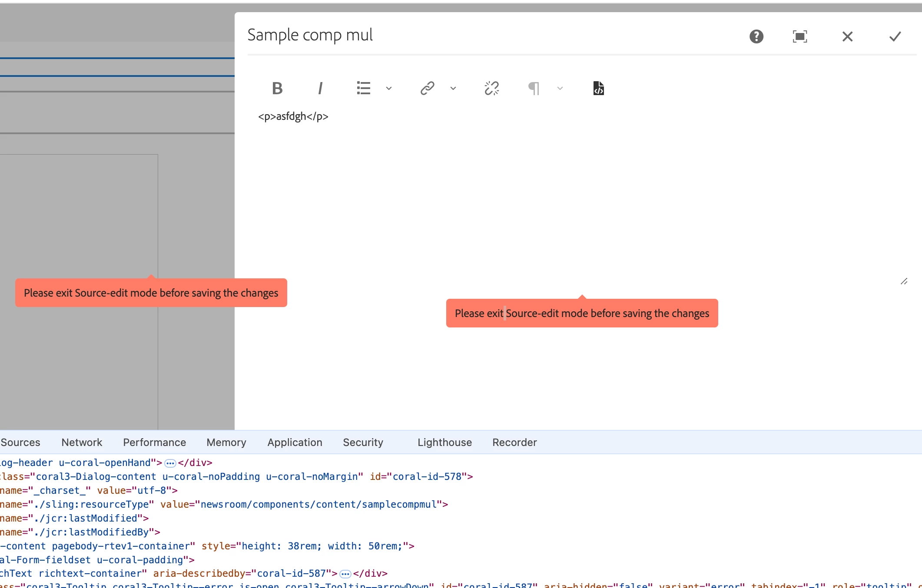Toggle fullscreen mode for the dialog
This screenshot has width=922, height=588.
799,36
